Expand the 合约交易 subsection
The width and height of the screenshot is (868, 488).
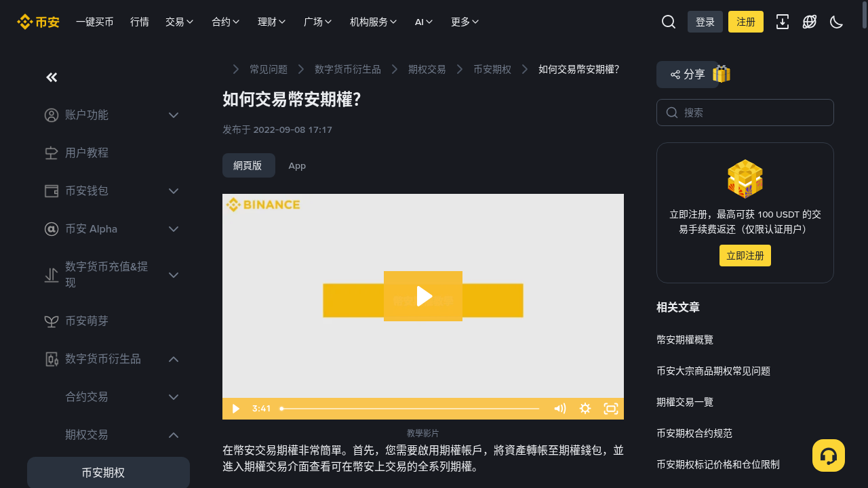(x=174, y=397)
